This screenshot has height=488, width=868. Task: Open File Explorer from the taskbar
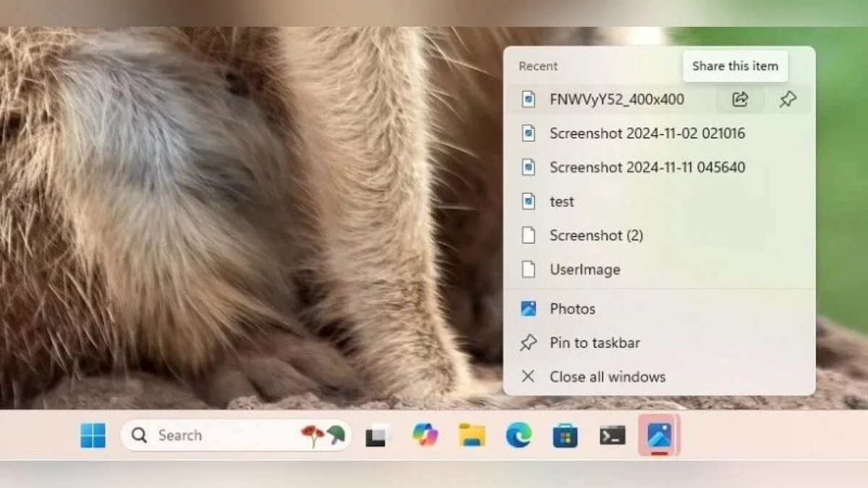(x=472, y=435)
